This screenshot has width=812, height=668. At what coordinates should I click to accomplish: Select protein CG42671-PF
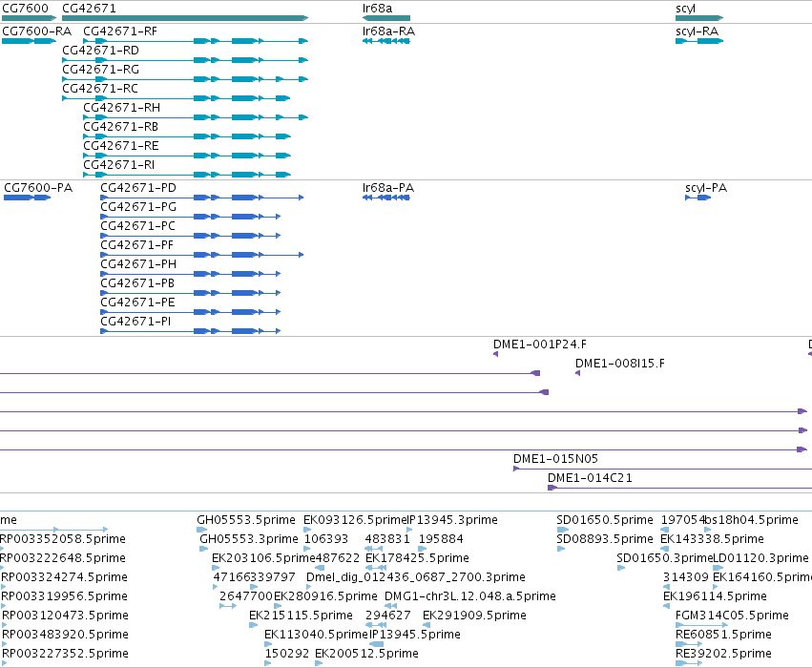136,245
